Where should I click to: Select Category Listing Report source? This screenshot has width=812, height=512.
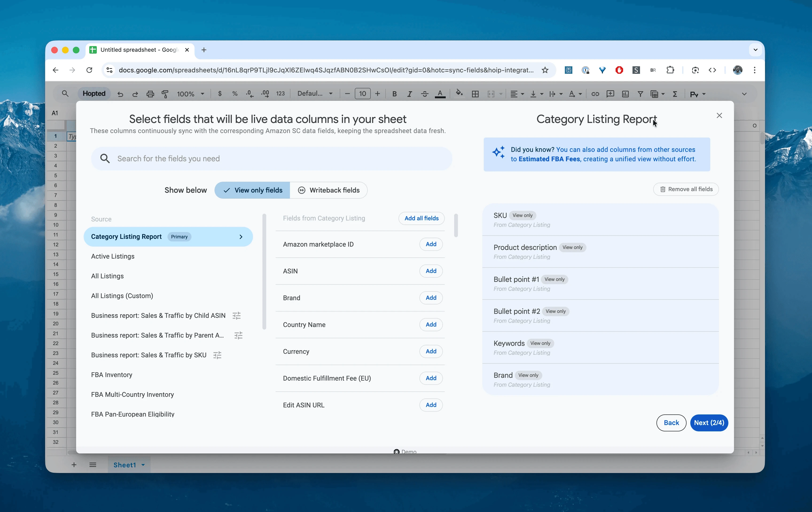pyautogui.click(x=168, y=237)
